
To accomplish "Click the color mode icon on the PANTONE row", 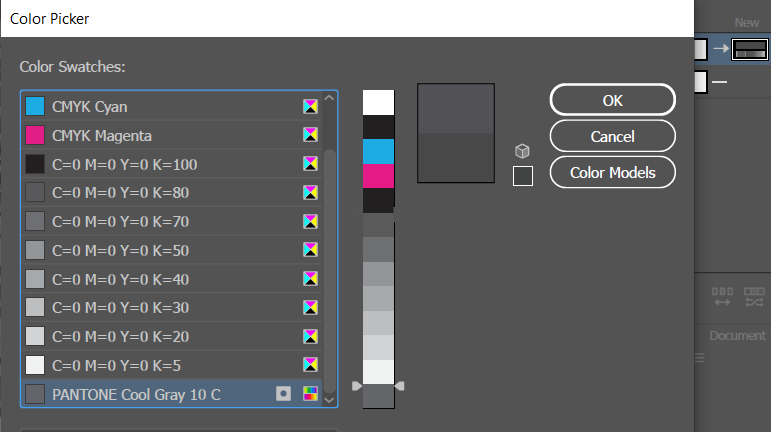I will tap(311, 394).
